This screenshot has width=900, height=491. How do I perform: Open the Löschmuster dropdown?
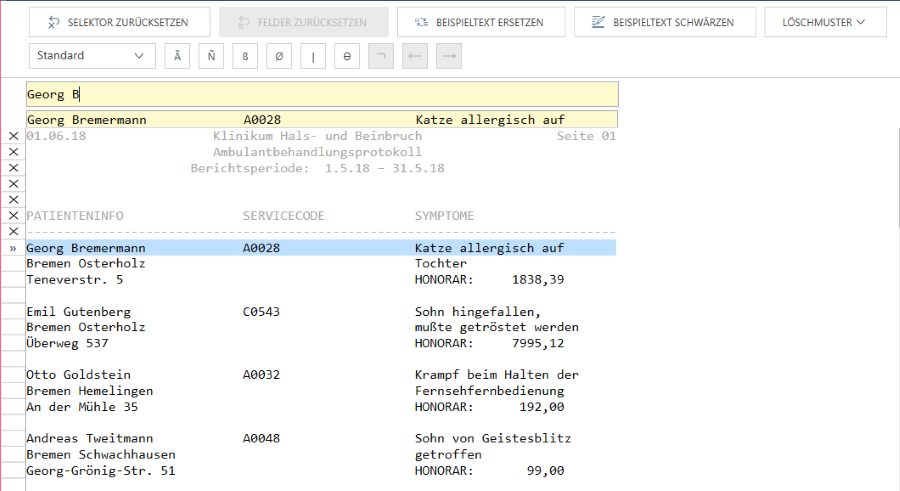click(x=825, y=22)
